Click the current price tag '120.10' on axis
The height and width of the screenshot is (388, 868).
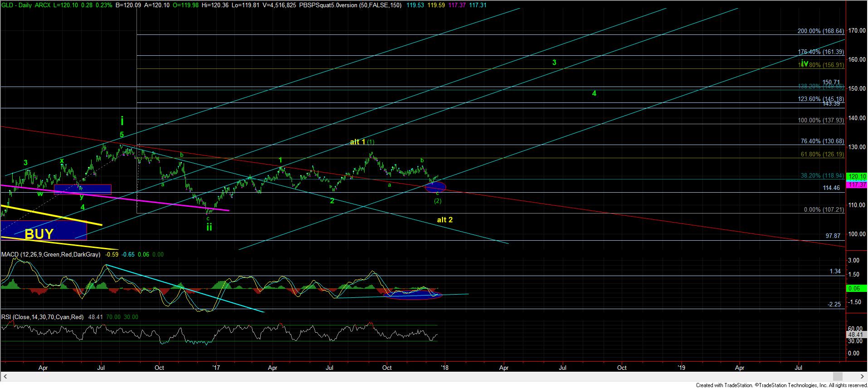[857, 177]
